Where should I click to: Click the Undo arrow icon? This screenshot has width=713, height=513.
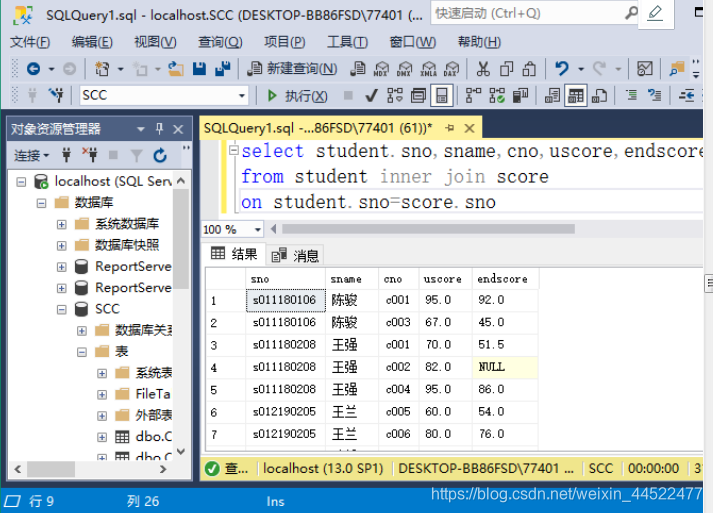pyautogui.click(x=562, y=69)
